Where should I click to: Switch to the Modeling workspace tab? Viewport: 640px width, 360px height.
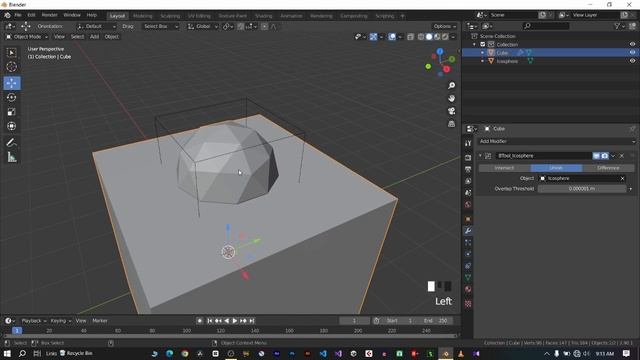pyautogui.click(x=142, y=16)
